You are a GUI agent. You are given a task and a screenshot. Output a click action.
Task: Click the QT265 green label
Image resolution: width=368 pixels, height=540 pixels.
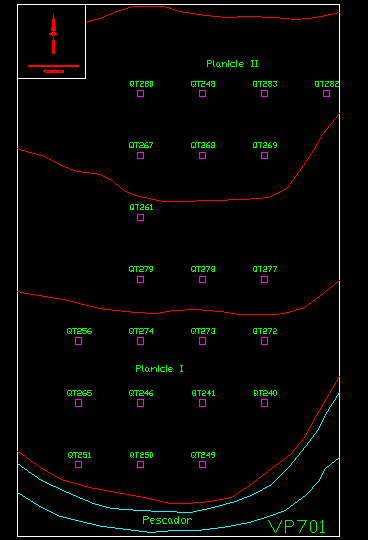(x=79, y=393)
